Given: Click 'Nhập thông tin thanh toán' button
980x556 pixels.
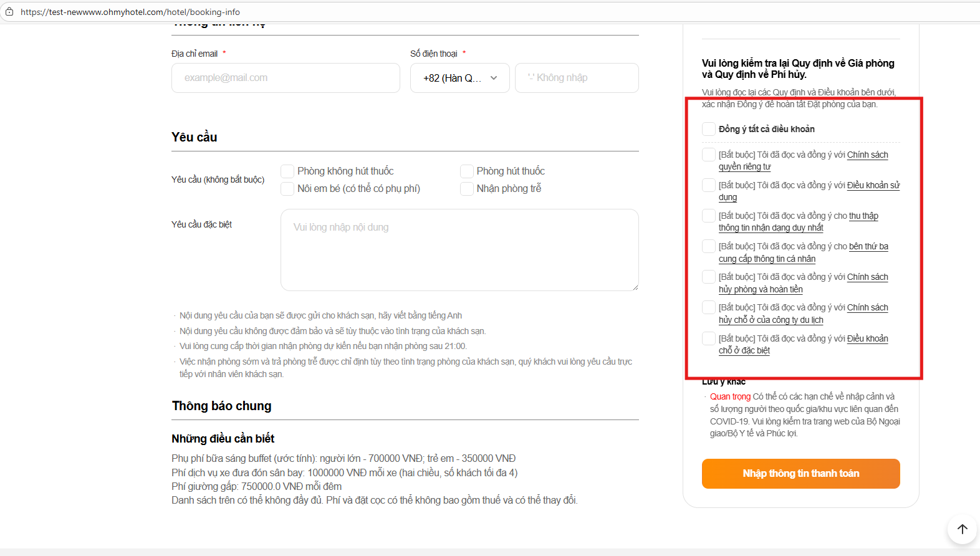Looking at the screenshot, I should pyautogui.click(x=801, y=474).
